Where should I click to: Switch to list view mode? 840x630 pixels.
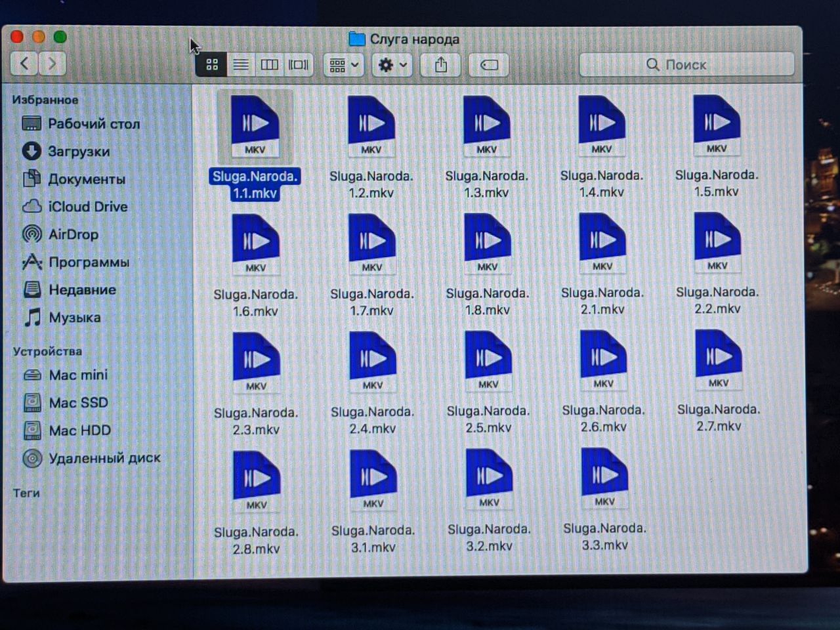(x=241, y=64)
